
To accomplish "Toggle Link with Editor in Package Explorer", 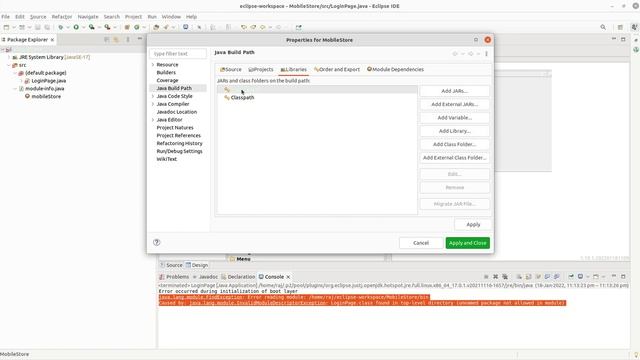I will pos(116,40).
